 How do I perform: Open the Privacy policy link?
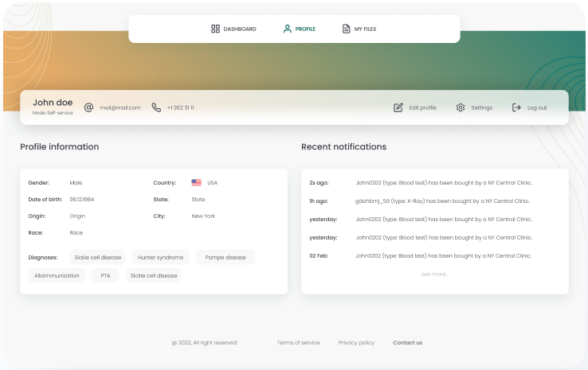tap(356, 343)
